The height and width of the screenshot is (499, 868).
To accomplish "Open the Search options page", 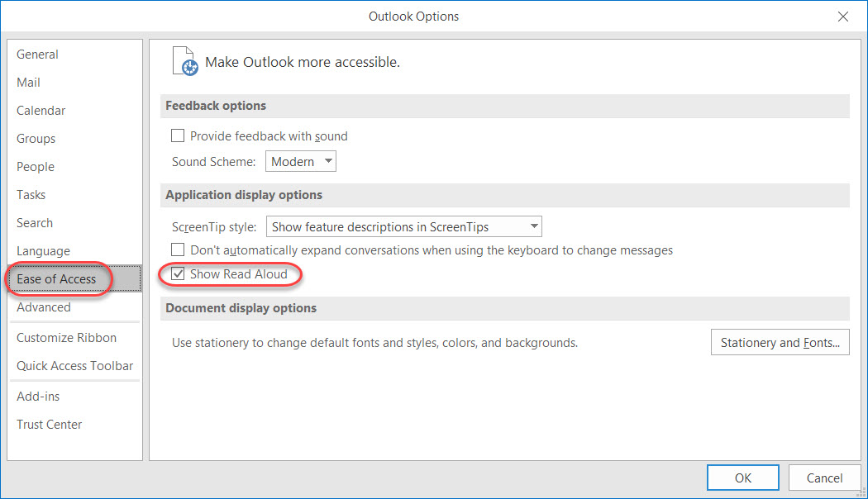I will pyautogui.click(x=35, y=222).
